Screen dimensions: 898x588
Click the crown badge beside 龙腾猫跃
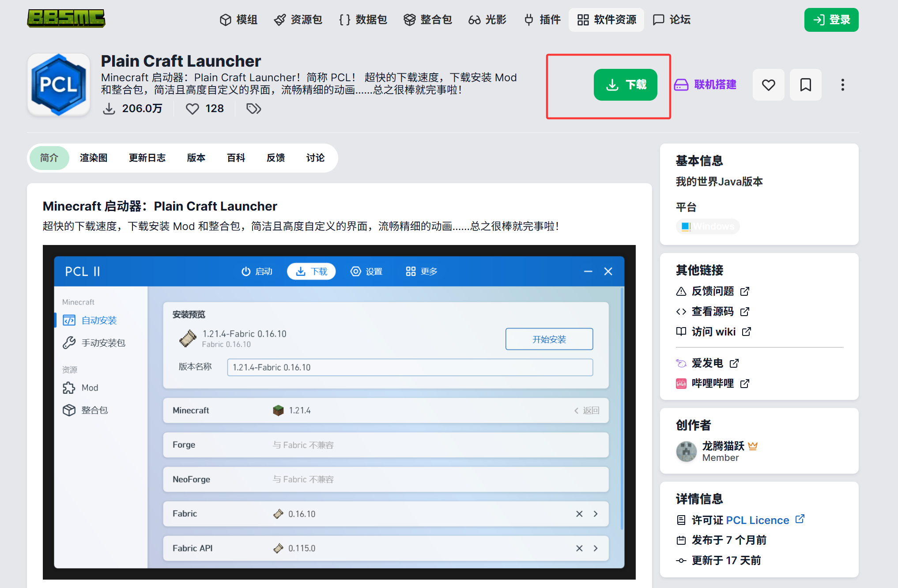pyautogui.click(x=753, y=446)
